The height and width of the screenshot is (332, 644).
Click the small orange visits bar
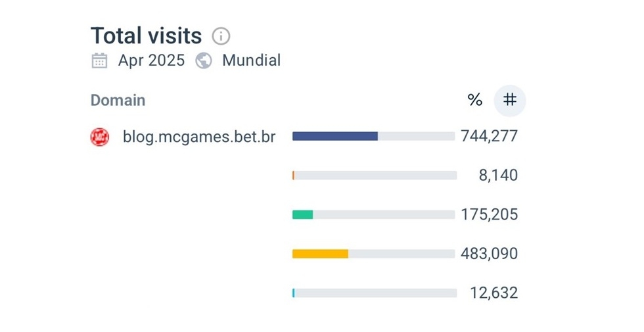294,176
